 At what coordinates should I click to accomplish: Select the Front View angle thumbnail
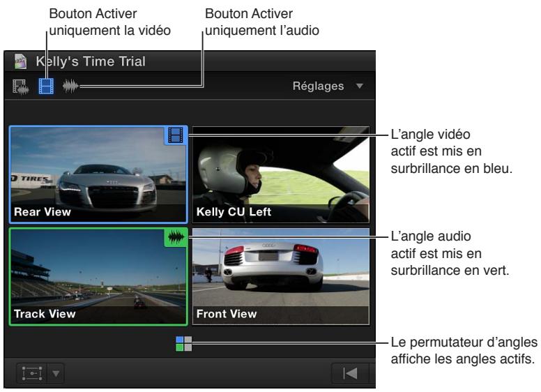click(280, 276)
